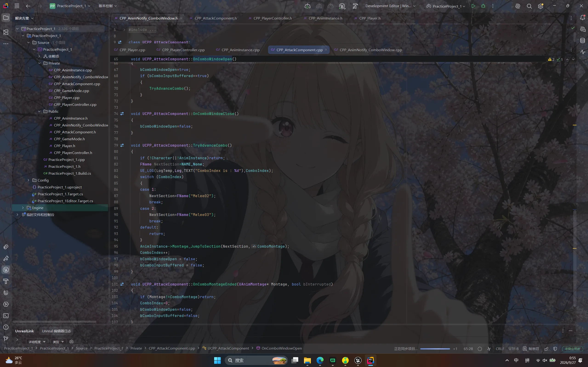Open the Unreal Editor connection icon in toolbar

click(342, 6)
